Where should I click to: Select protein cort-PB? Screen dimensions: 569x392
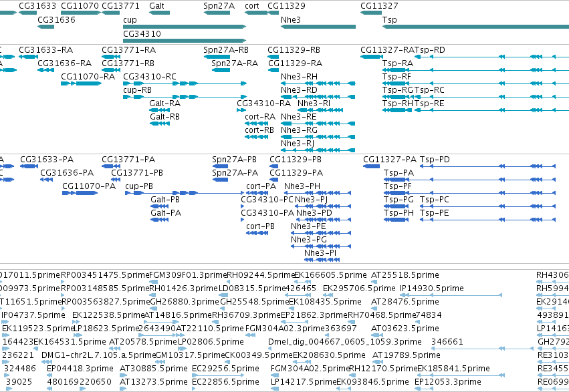coord(257,233)
